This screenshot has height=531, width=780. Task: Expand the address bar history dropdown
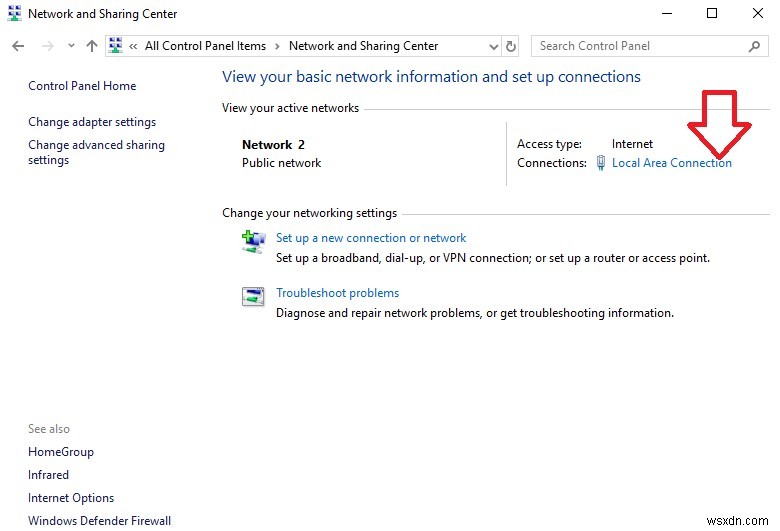(x=493, y=46)
